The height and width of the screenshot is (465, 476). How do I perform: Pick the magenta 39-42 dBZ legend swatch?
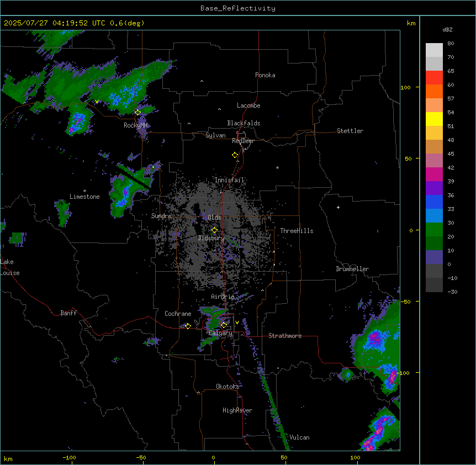434,174
